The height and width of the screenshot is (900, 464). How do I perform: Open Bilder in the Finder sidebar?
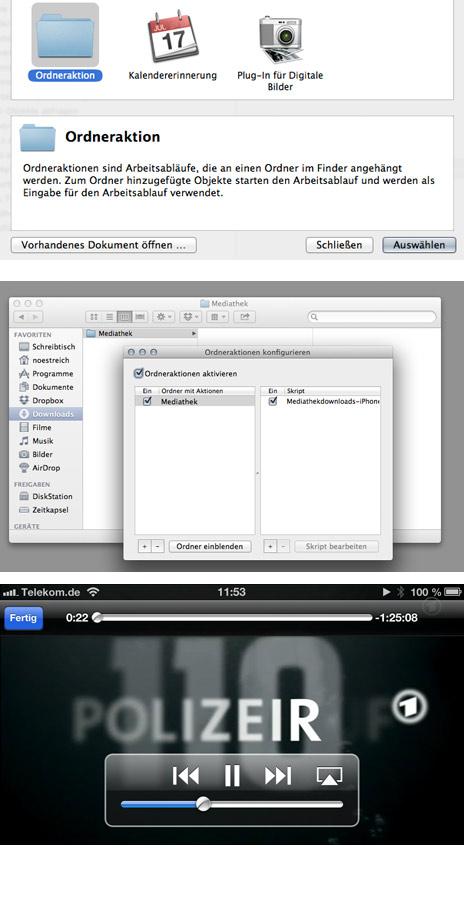[36, 455]
